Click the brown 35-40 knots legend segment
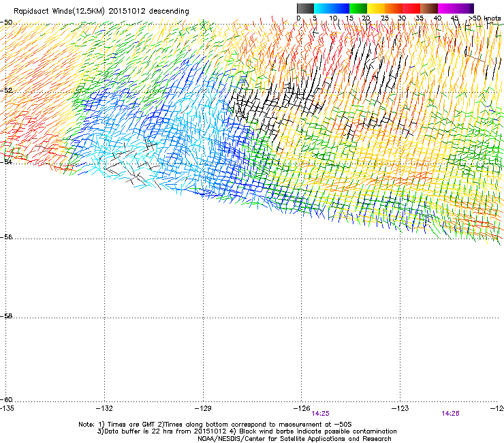 pos(429,8)
